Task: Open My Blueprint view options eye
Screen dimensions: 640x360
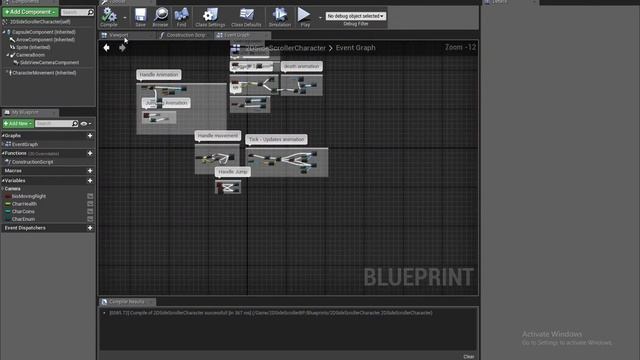Action: (x=85, y=124)
